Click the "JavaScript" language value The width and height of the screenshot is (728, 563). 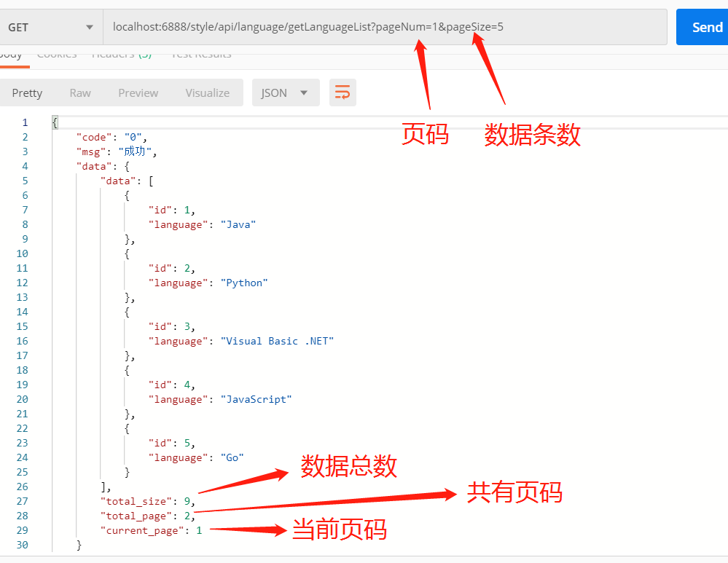click(257, 400)
